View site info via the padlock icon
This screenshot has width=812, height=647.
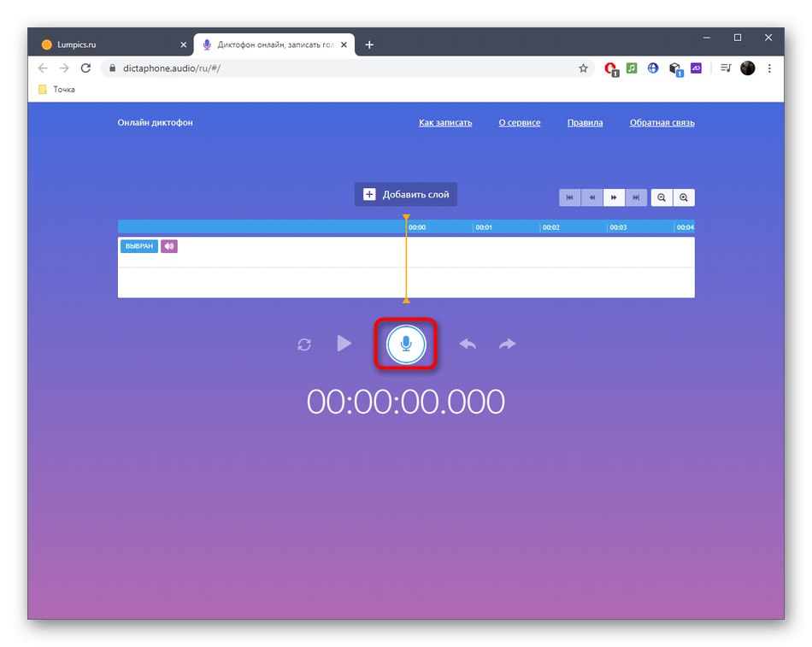112,68
